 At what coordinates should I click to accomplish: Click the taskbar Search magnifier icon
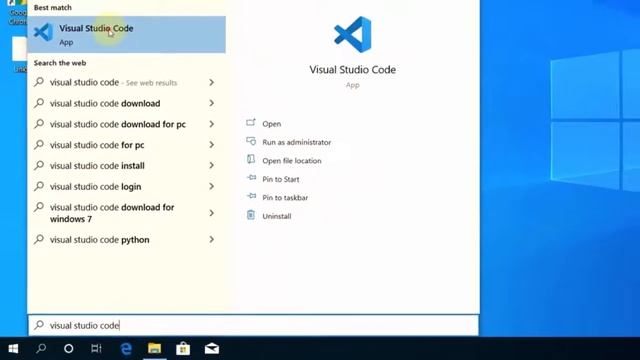point(41,349)
